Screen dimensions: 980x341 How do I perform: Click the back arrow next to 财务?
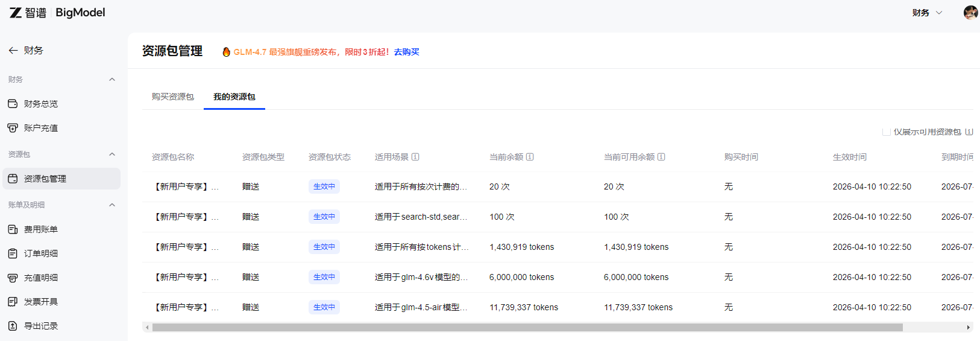point(13,51)
